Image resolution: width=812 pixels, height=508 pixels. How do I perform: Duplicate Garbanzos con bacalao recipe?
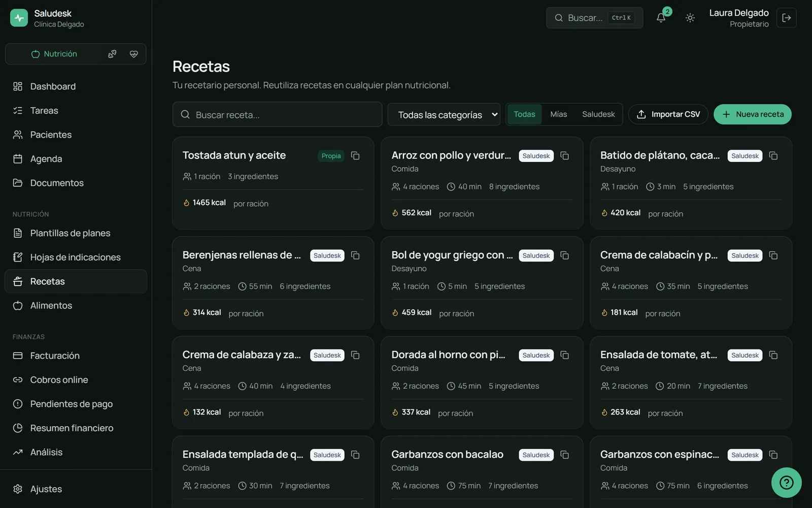click(x=564, y=455)
